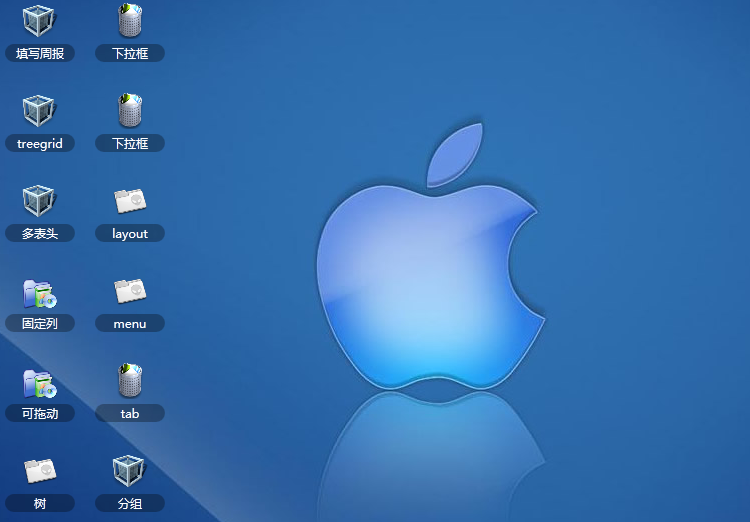Select the 可拖动 text label
750x522 pixels.
(x=40, y=413)
